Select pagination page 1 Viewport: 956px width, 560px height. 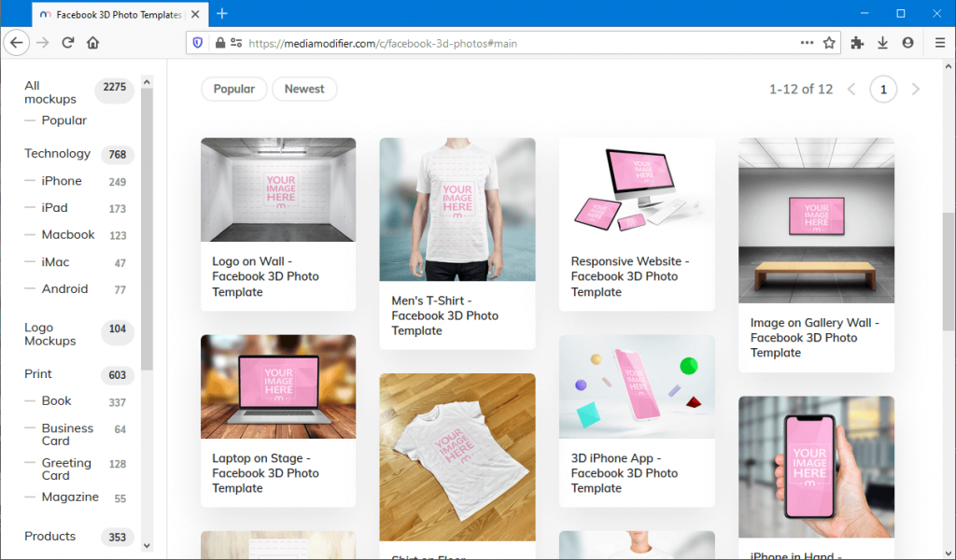coord(883,89)
